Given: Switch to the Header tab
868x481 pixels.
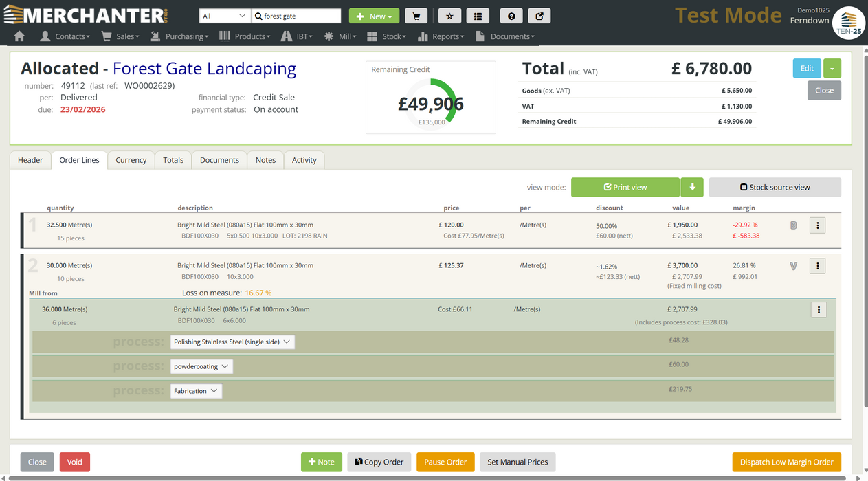Looking at the screenshot, I should pos(30,160).
